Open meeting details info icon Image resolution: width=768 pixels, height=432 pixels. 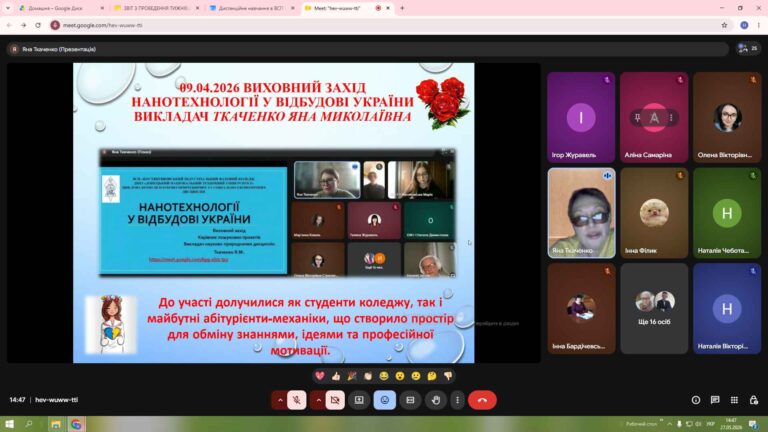click(696, 400)
